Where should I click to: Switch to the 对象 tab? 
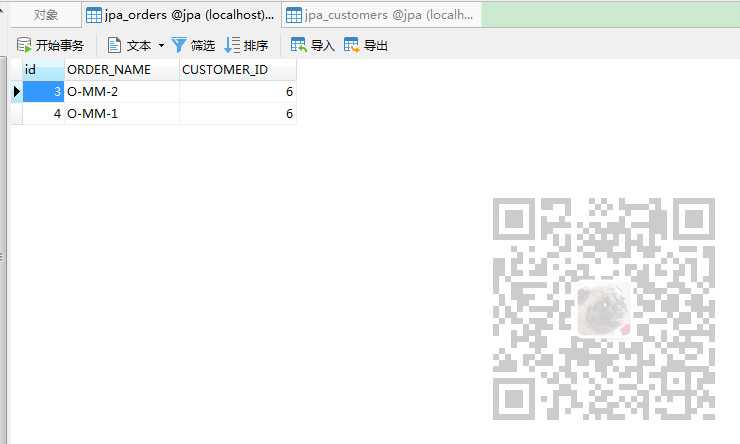click(x=45, y=15)
